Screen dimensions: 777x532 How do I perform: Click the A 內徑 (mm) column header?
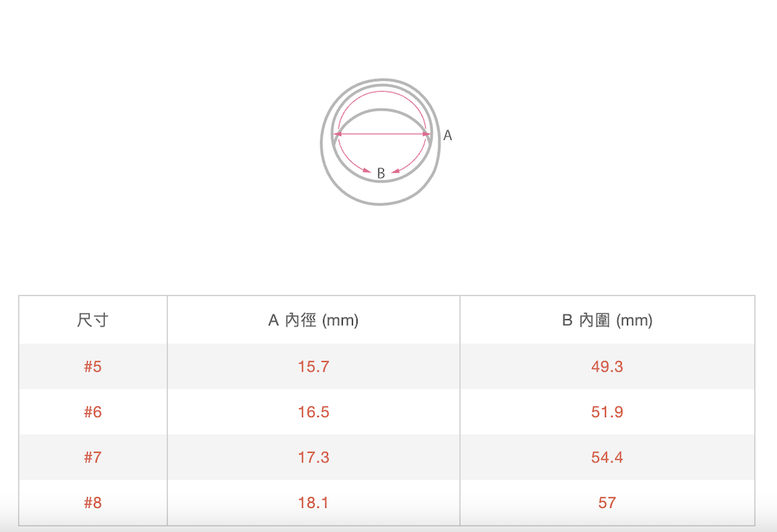tap(313, 320)
